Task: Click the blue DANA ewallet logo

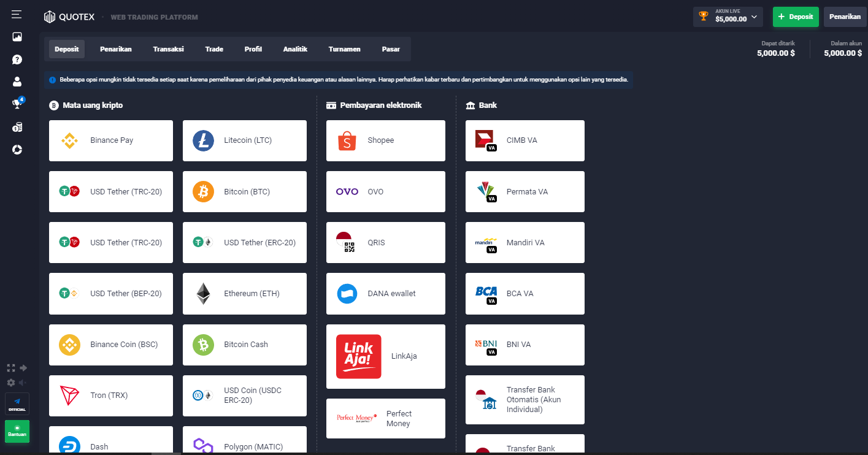Action: click(x=347, y=294)
